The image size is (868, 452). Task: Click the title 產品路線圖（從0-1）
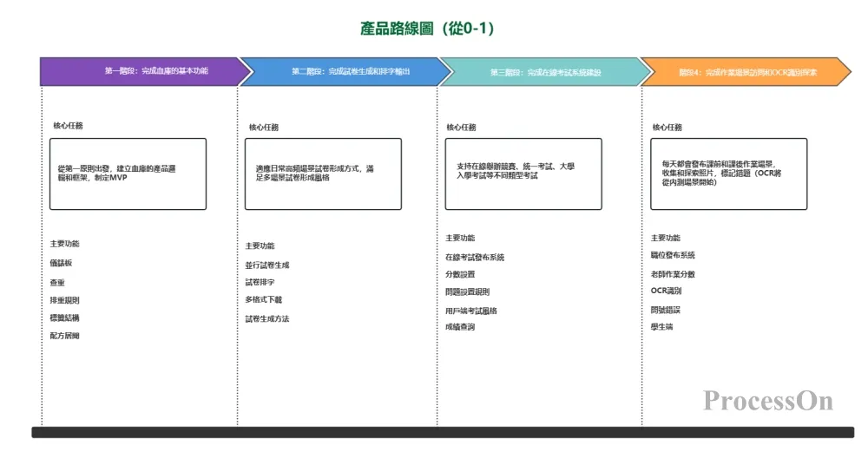427,29
